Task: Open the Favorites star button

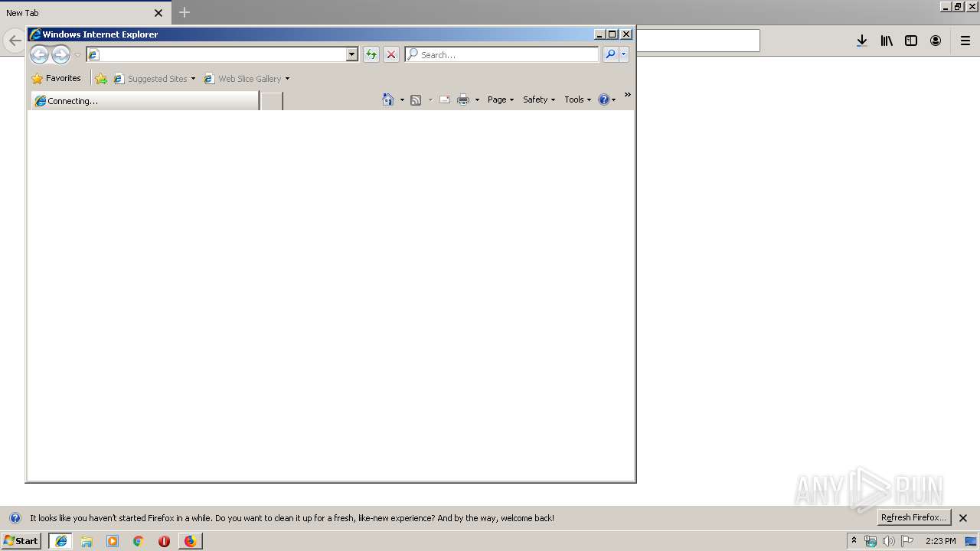Action: coord(57,78)
